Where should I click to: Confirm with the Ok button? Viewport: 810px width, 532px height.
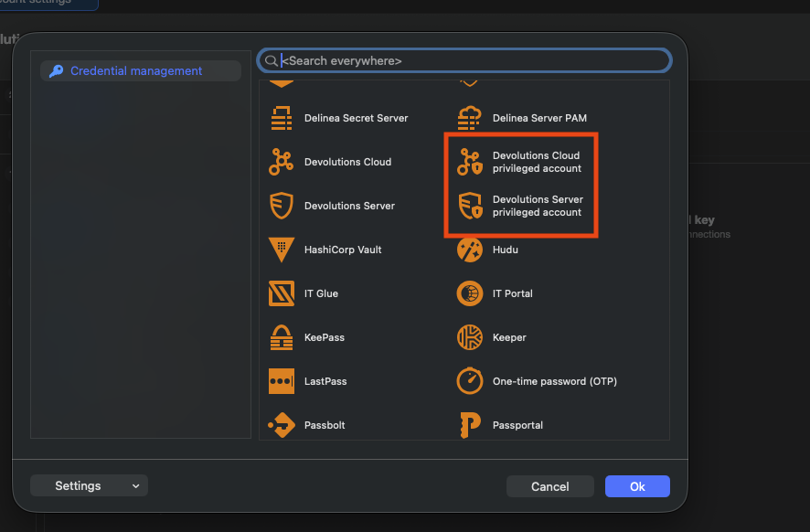637,486
